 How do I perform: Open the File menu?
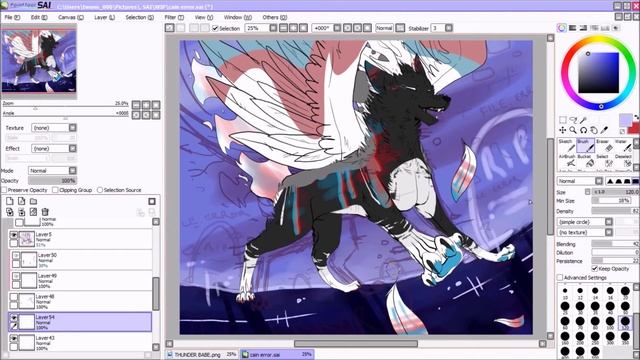coord(12,17)
